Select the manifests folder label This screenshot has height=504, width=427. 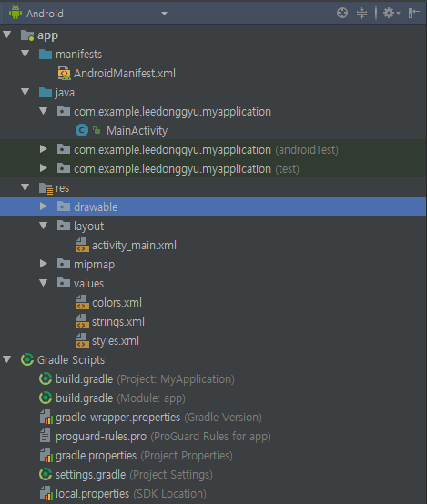(x=79, y=55)
